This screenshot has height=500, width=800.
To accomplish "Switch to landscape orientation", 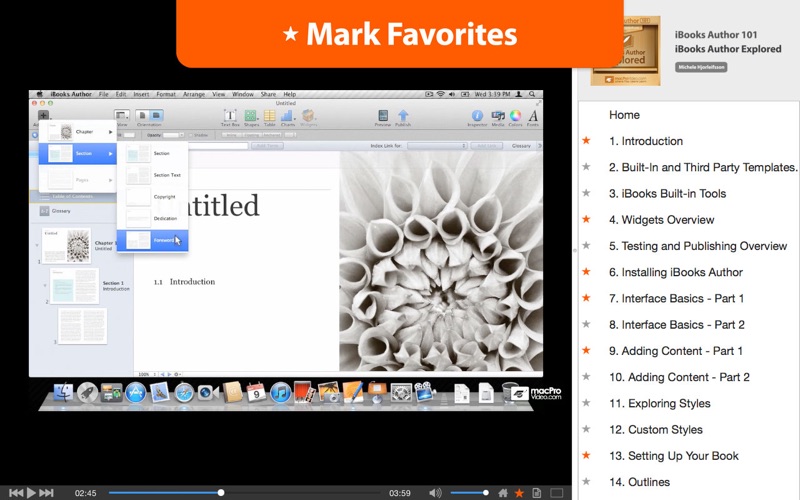I will (156, 116).
